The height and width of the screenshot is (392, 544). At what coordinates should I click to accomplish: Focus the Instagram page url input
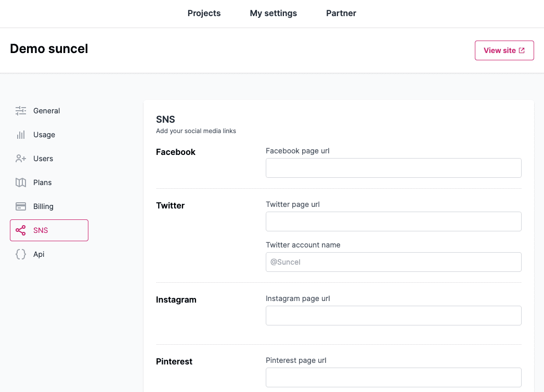click(x=393, y=315)
